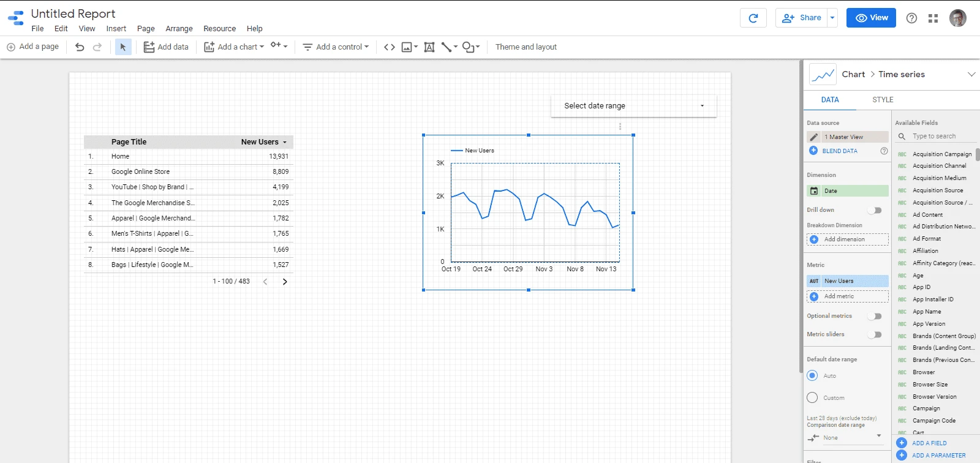Click the refresh data icon button
The height and width of the screenshot is (463, 980).
pyautogui.click(x=753, y=18)
